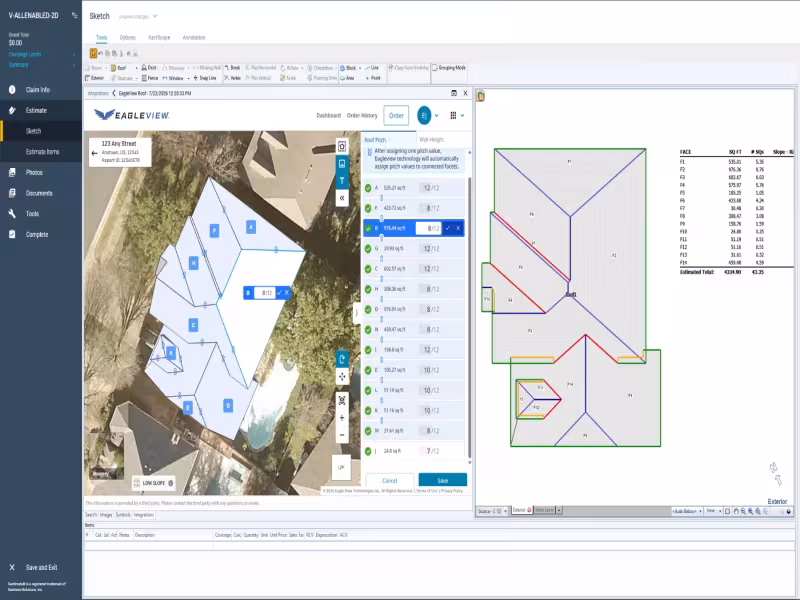Click Save and Exit

pyautogui.click(x=41, y=567)
